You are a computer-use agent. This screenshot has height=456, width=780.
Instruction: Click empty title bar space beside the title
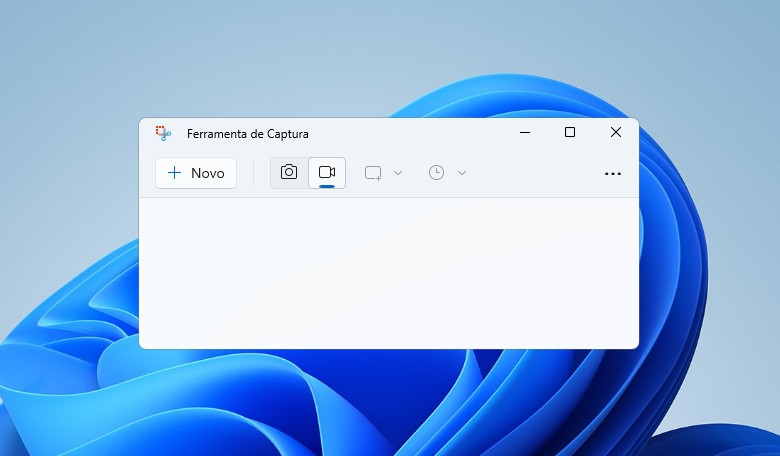410,133
